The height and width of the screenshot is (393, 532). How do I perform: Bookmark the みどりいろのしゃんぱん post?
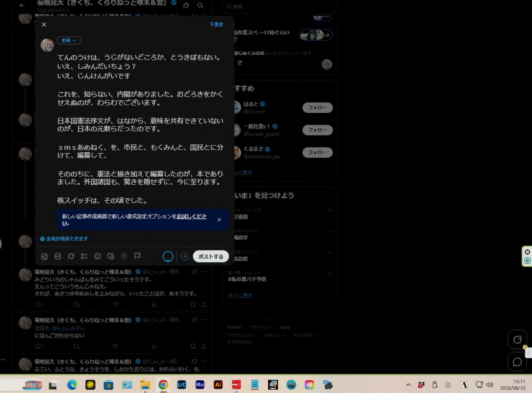coord(193,304)
